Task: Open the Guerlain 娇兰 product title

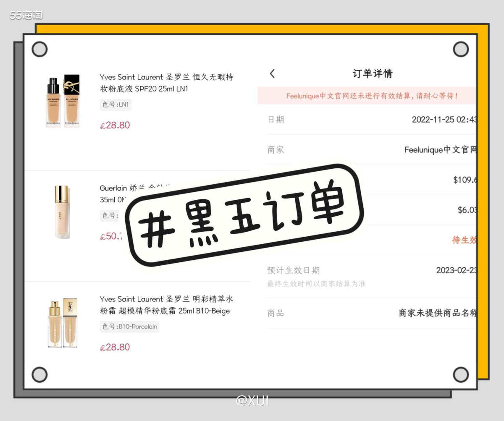Action: (134, 194)
